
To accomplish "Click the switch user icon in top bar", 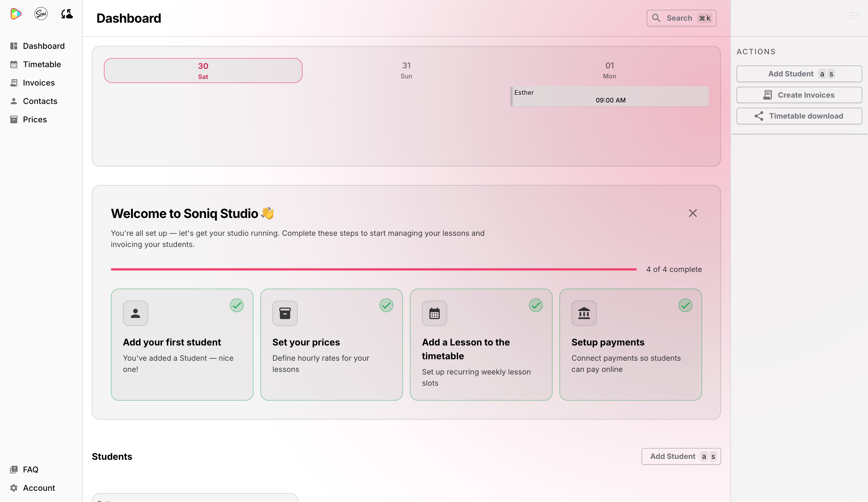I will [x=67, y=14].
